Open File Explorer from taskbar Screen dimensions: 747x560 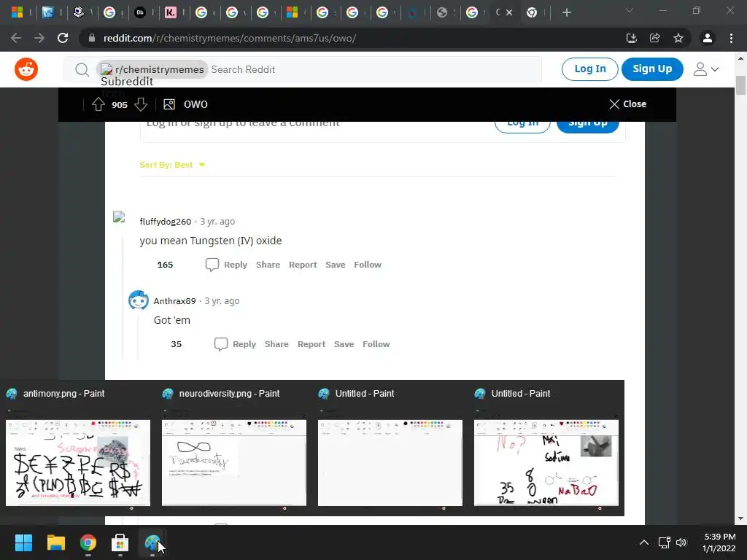pos(55,542)
